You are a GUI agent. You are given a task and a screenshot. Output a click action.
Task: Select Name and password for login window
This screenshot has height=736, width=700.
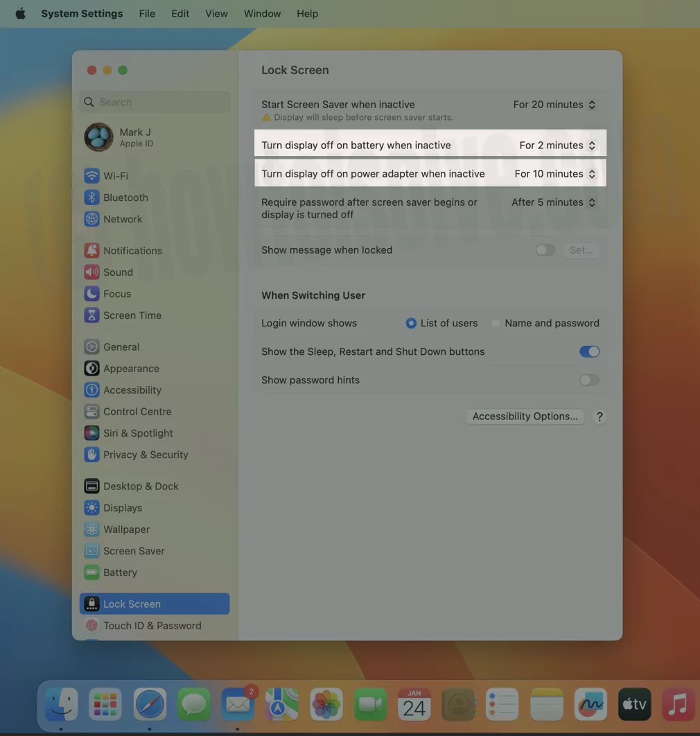(496, 322)
